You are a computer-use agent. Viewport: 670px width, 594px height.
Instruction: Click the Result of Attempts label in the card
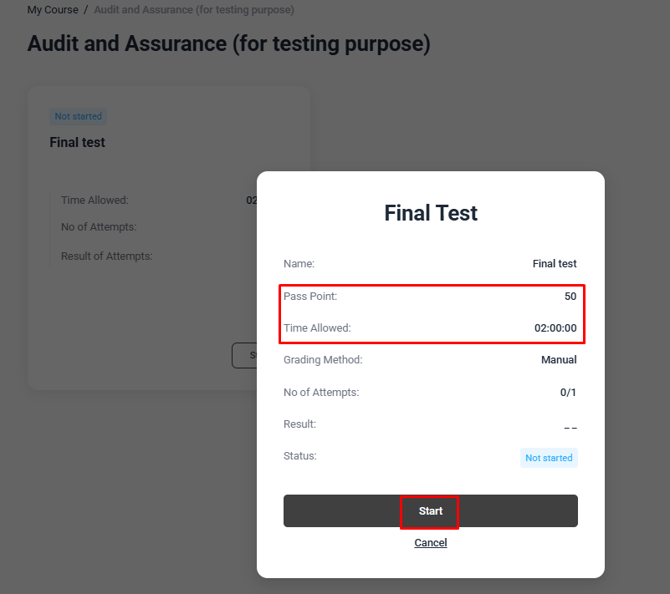click(x=106, y=256)
